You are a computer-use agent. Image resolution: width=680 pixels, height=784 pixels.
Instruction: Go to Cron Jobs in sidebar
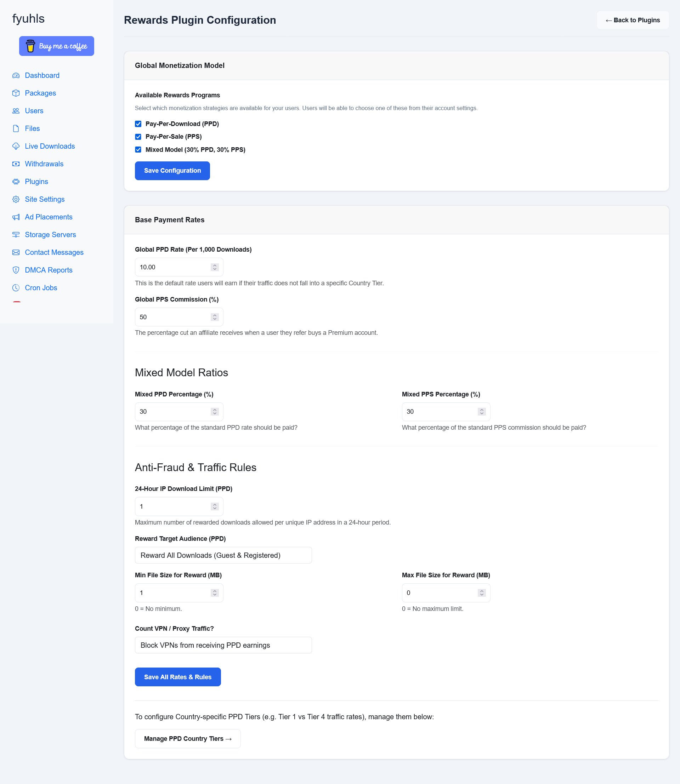(x=41, y=288)
